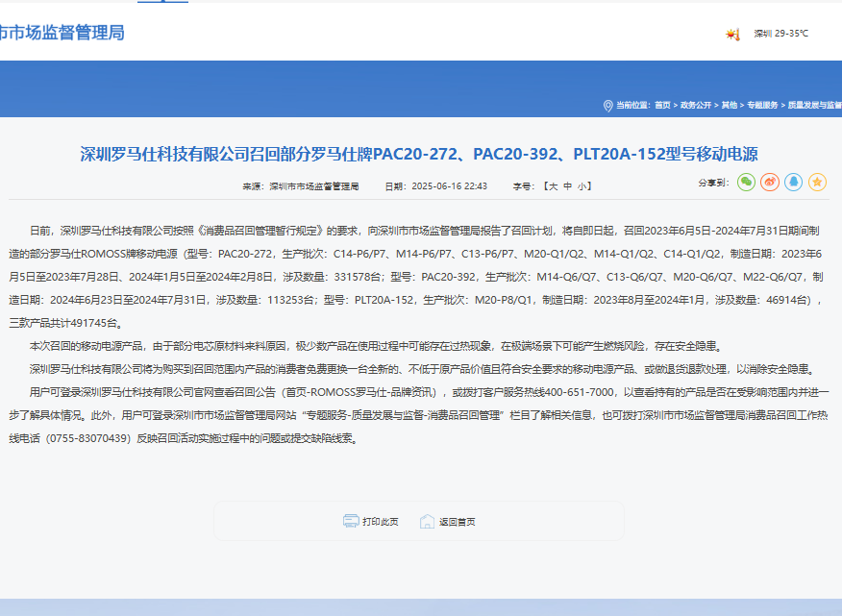Click the 打印此页 link text
The width and height of the screenshot is (842, 616).
pyautogui.click(x=381, y=522)
